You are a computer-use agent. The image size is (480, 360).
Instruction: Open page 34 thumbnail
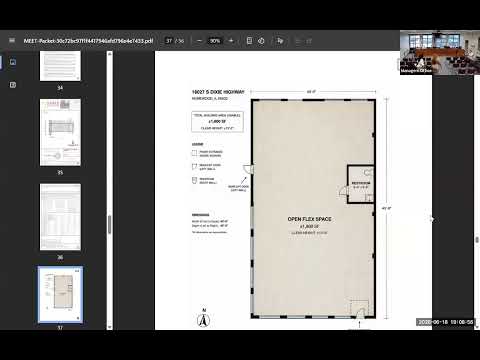tap(60, 66)
